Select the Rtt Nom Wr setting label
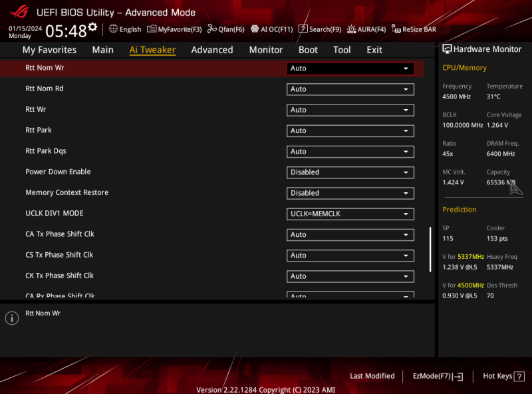This screenshot has height=394, width=532. pos(45,68)
